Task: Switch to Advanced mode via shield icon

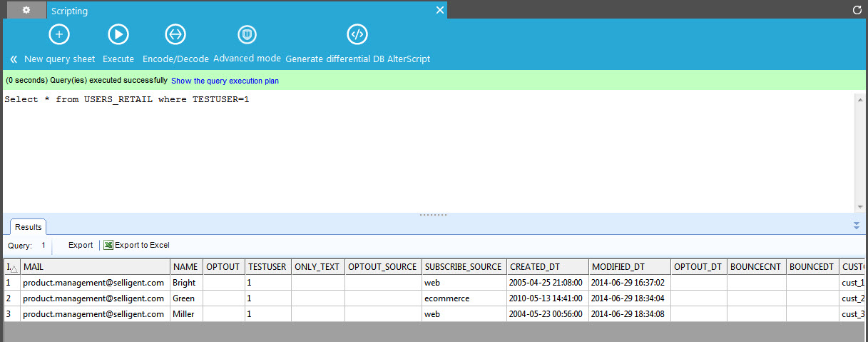Action: click(247, 34)
